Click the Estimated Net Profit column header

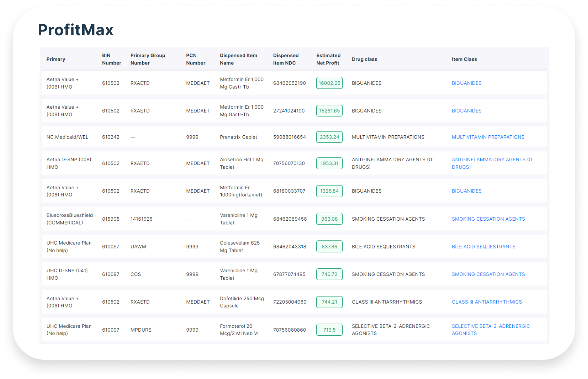[x=328, y=59]
